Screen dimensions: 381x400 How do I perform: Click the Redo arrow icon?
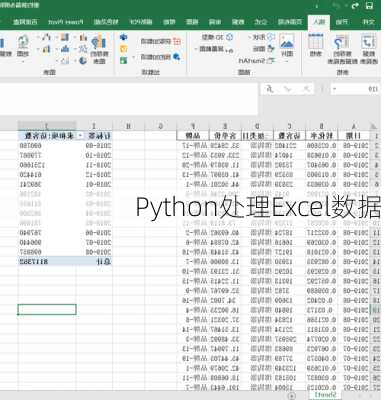(355, 6)
